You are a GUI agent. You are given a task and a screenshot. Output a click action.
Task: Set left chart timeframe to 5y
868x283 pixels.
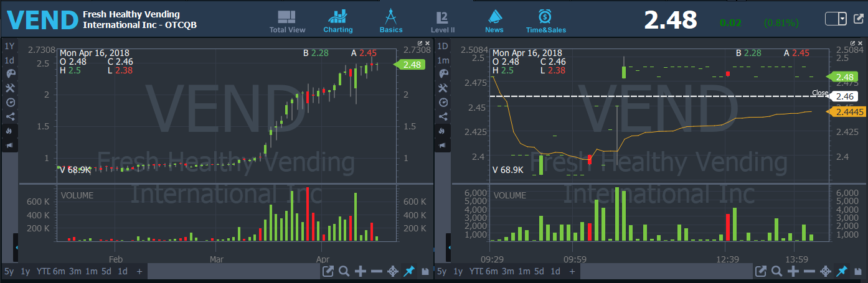pyautogui.click(x=9, y=271)
